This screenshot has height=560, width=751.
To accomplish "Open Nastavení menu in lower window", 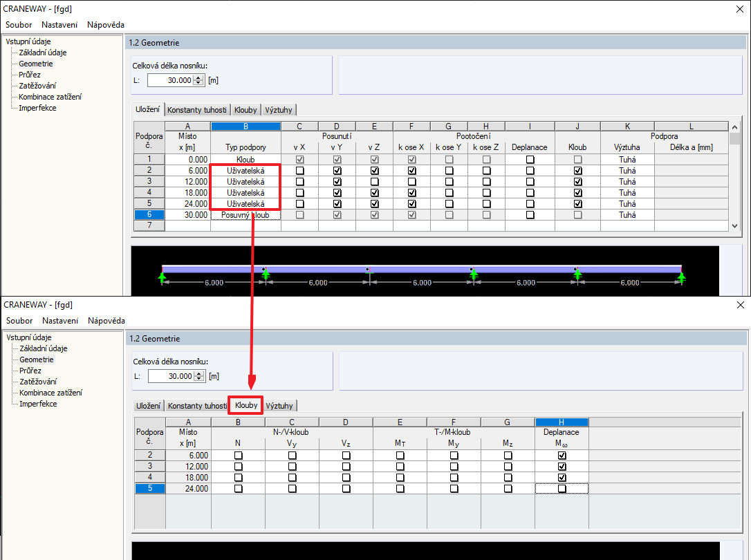I will pyautogui.click(x=60, y=321).
